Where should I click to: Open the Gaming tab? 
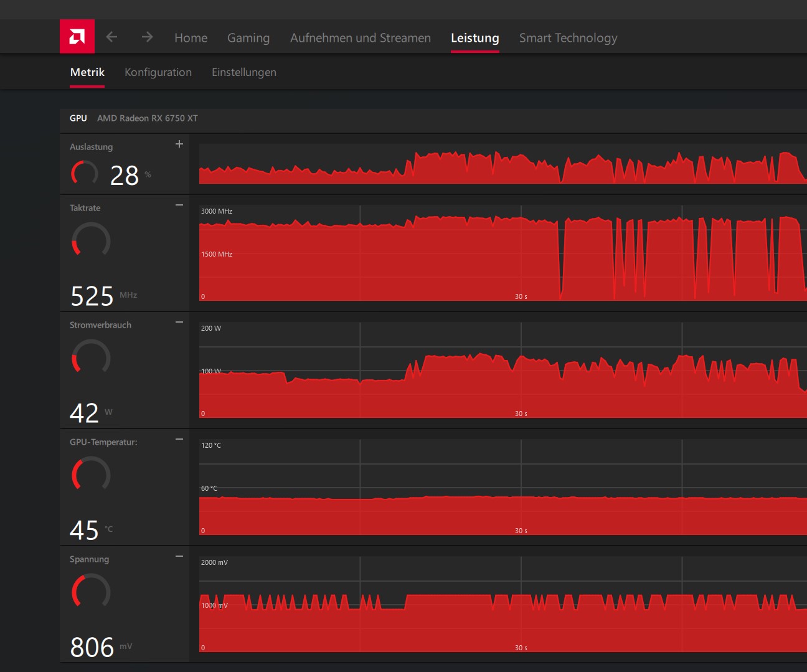click(248, 38)
